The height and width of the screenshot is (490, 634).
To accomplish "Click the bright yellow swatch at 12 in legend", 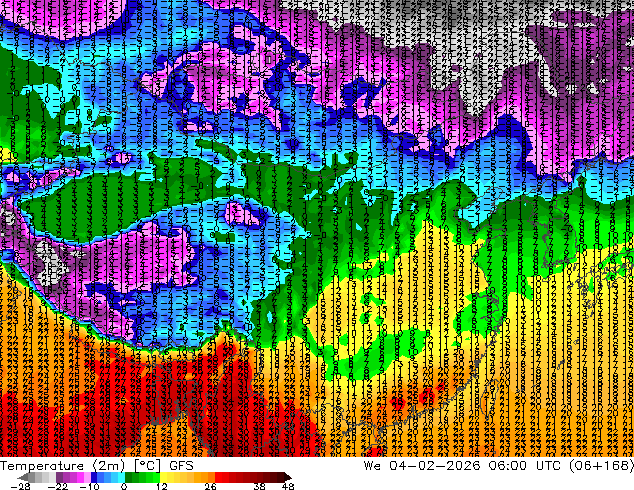I will coord(163,477).
